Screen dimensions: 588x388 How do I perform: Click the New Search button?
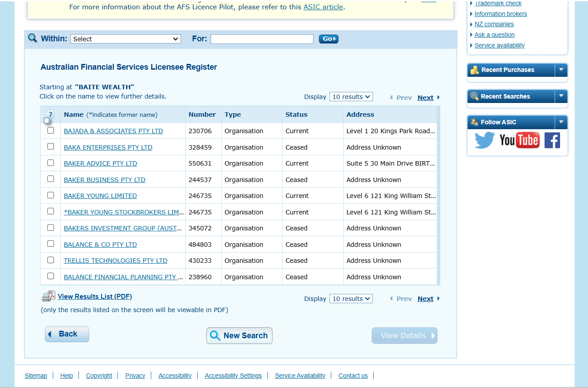point(239,336)
